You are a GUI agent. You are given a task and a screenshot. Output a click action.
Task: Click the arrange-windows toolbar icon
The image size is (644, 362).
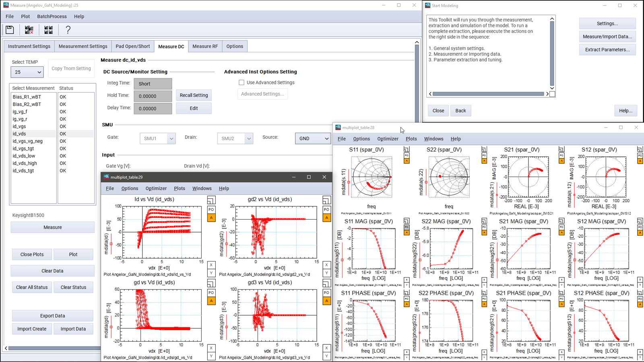pyautogui.click(x=48, y=29)
